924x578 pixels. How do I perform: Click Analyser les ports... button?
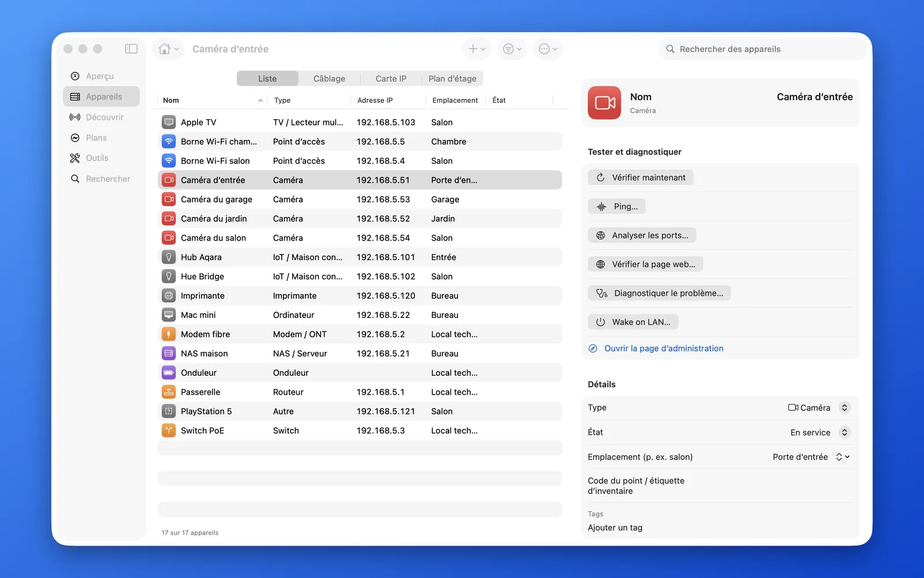642,235
